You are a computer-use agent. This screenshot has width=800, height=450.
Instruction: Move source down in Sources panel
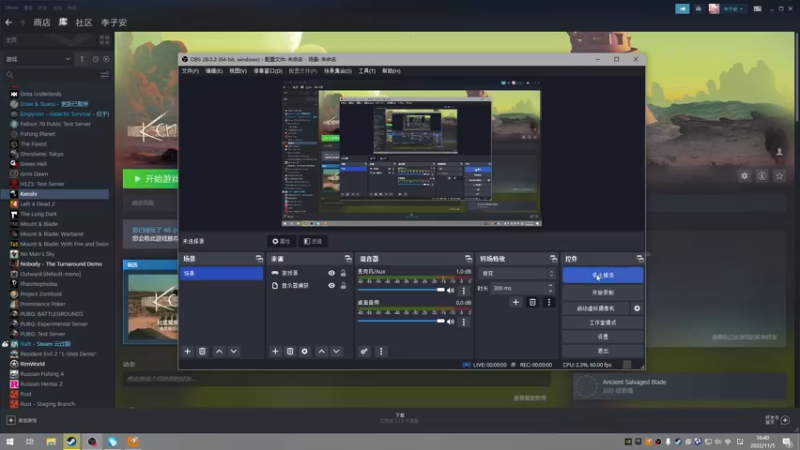click(336, 351)
